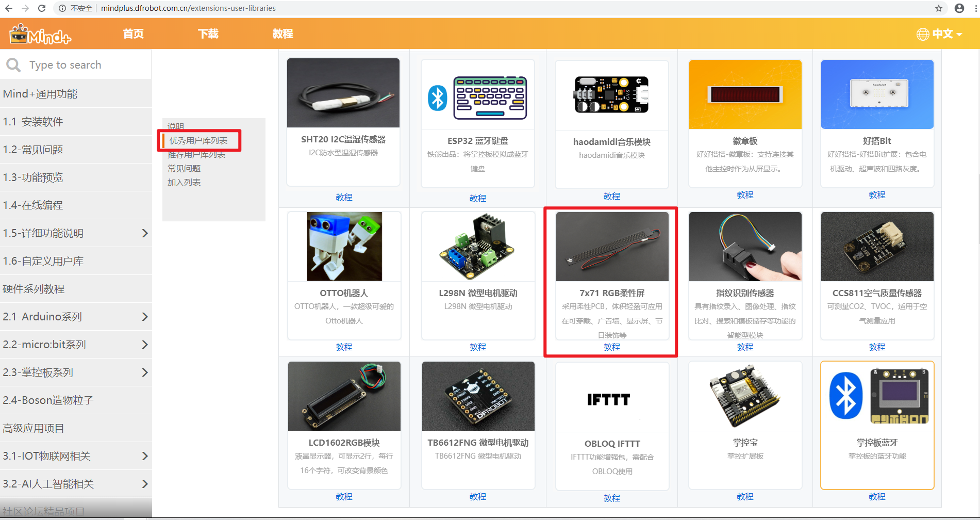Jump to 加入列表 anchor link

[x=184, y=183]
